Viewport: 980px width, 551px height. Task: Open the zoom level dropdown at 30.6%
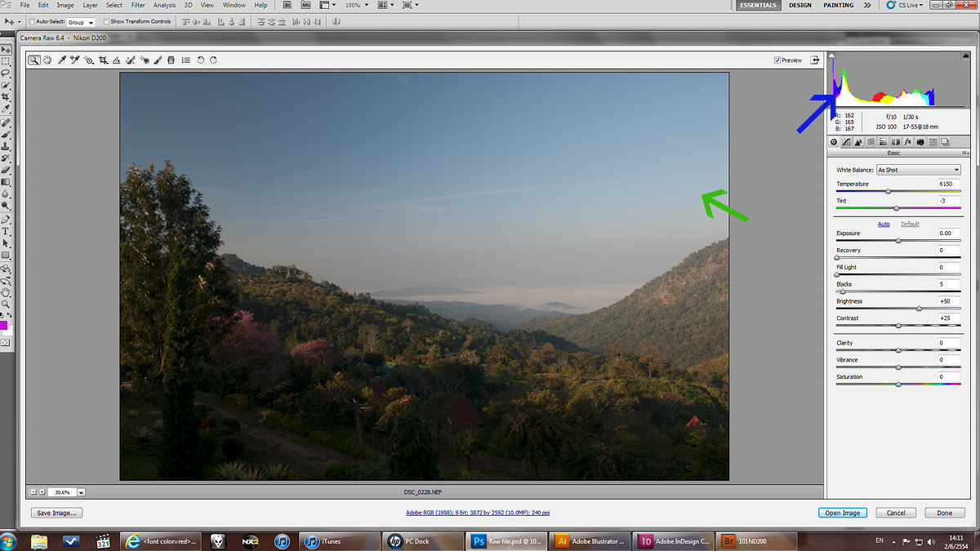tap(82, 492)
